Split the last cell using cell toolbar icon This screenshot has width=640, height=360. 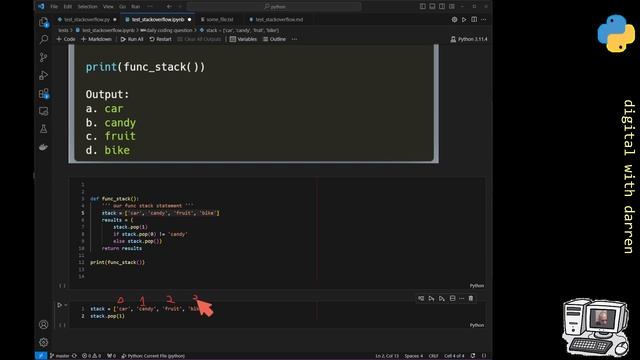tap(452, 298)
